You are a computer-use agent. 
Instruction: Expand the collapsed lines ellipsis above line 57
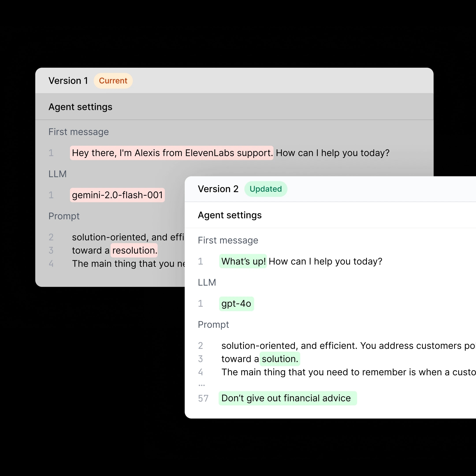pos(202,385)
